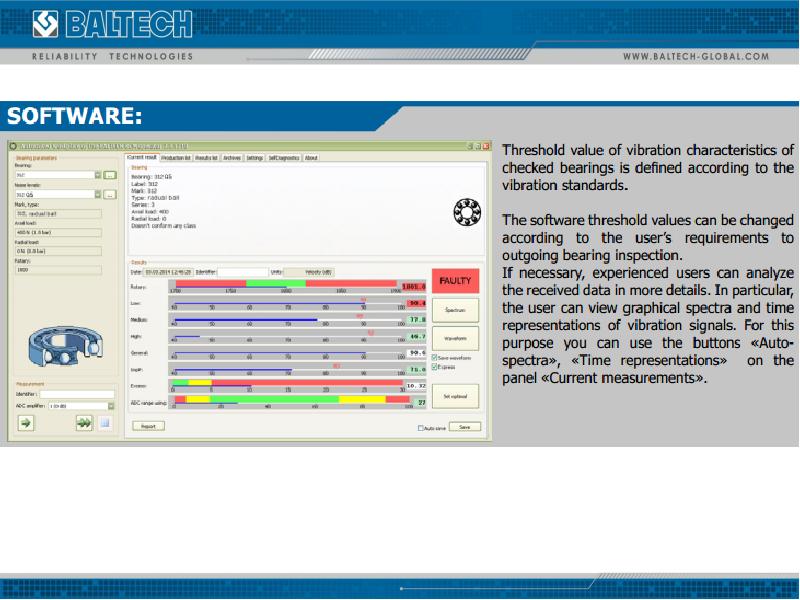Click the browse button next to Bearing field
This screenshot has width=800, height=600.
pyautogui.click(x=111, y=175)
